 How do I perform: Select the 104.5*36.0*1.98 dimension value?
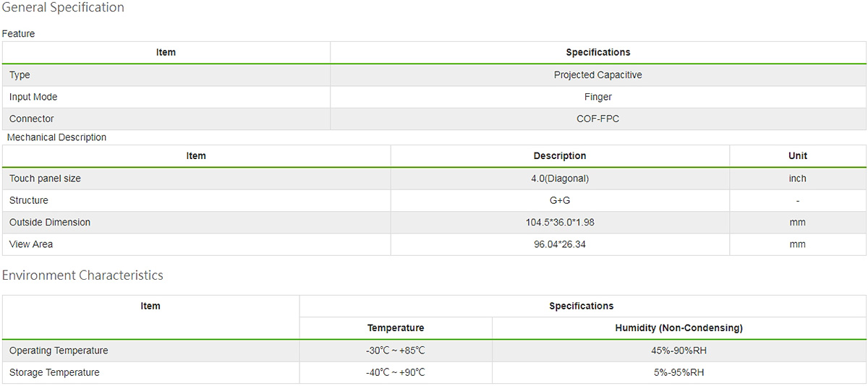coord(559,222)
